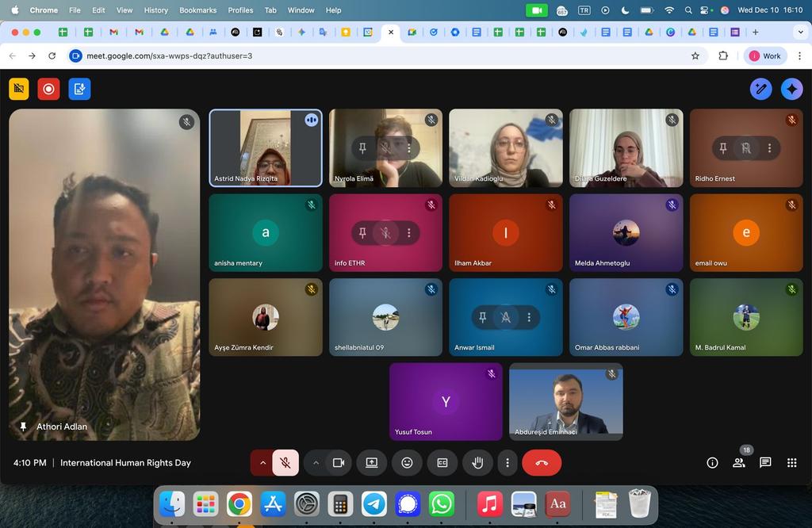Select Abdureşid Eminhaci's video tile

point(566,402)
